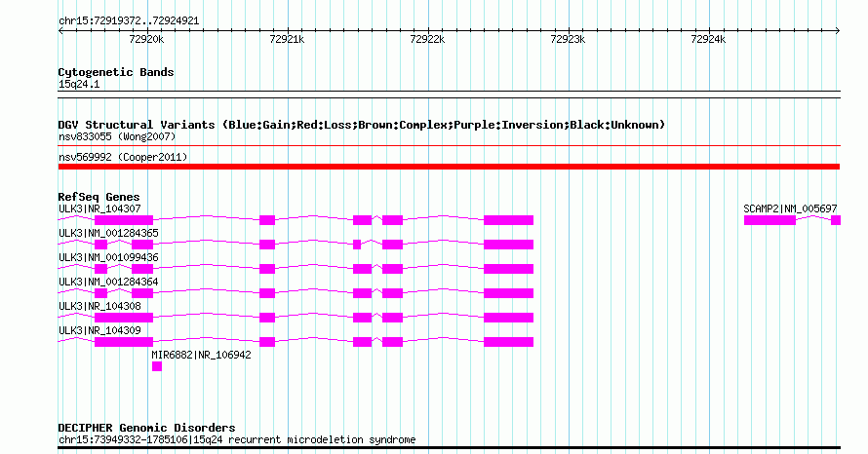Click the first large exon of ULK3|NR_104307
Viewport: 868px width, 454px height.
coord(124,220)
